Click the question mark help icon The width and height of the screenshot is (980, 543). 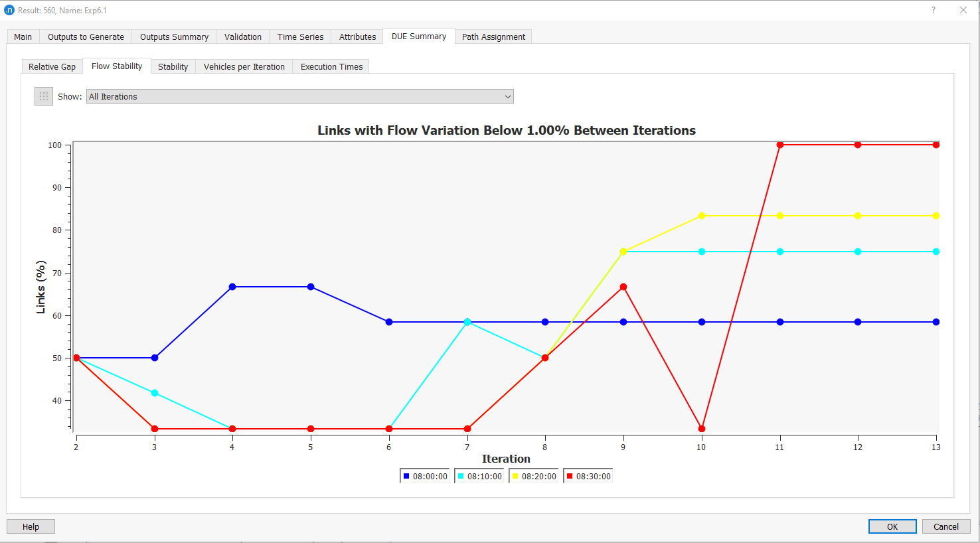tap(933, 10)
